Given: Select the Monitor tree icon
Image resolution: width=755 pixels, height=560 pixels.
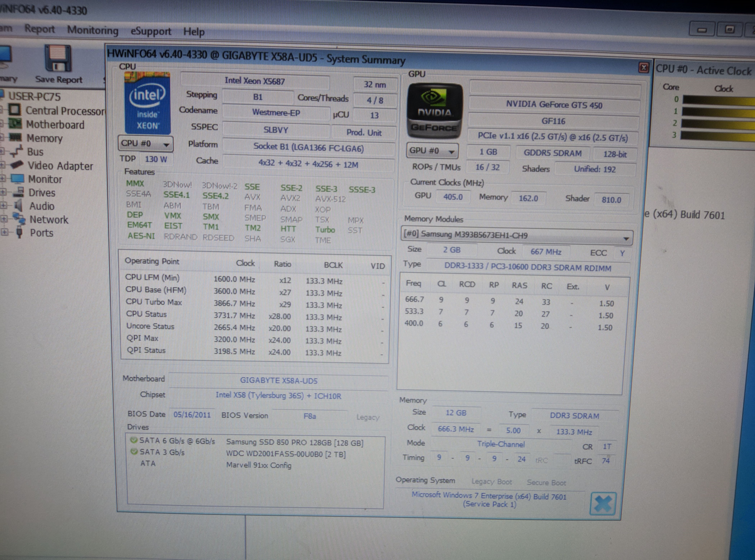Looking at the screenshot, I should tap(18, 179).
